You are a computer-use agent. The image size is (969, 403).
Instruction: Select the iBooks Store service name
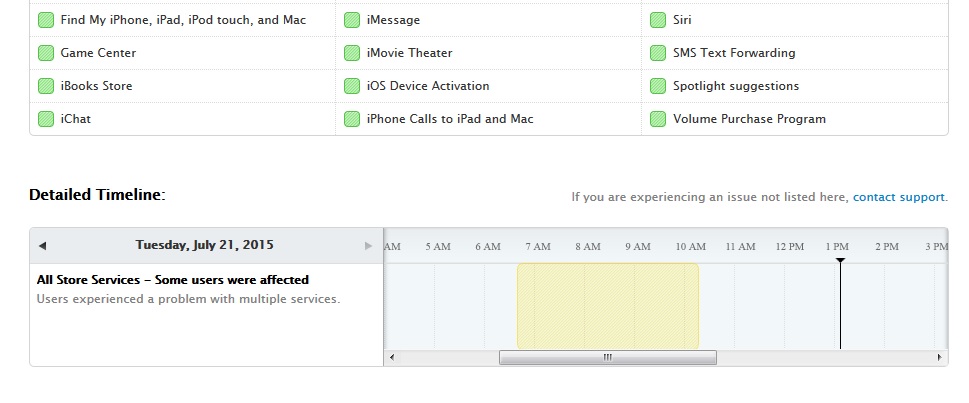pos(96,86)
